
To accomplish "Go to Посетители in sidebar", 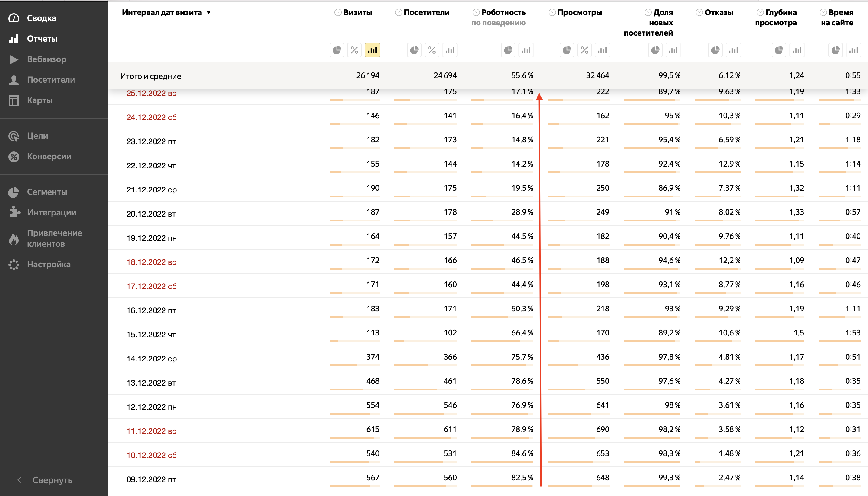I will pyautogui.click(x=51, y=80).
